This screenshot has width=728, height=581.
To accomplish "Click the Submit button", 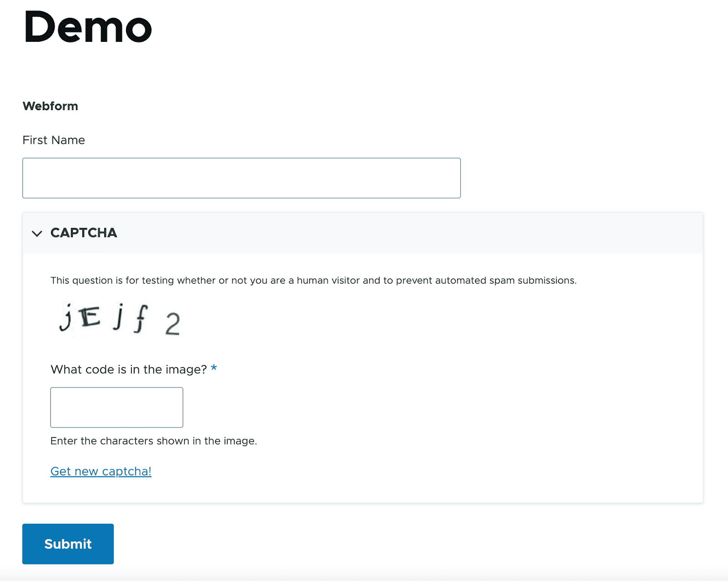I will (x=67, y=544).
